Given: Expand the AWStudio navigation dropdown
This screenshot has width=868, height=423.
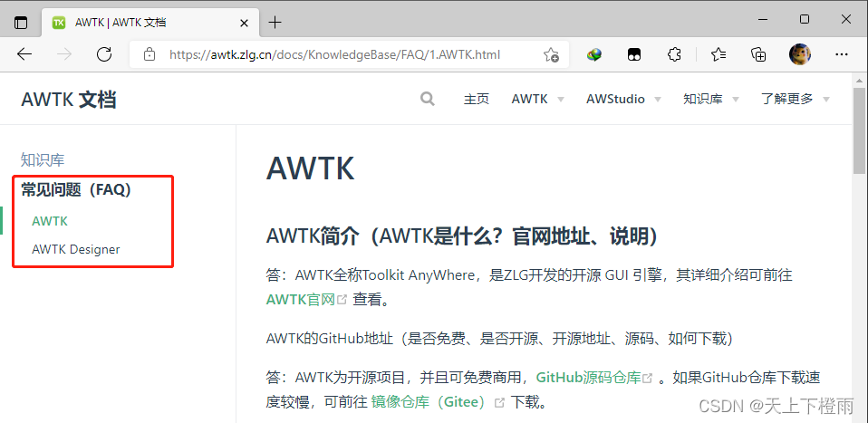Looking at the screenshot, I should (624, 99).
